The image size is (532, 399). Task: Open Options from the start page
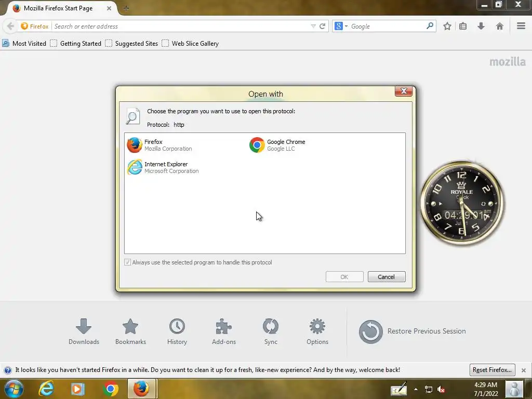pyautogui.click(x=317, y=331)
